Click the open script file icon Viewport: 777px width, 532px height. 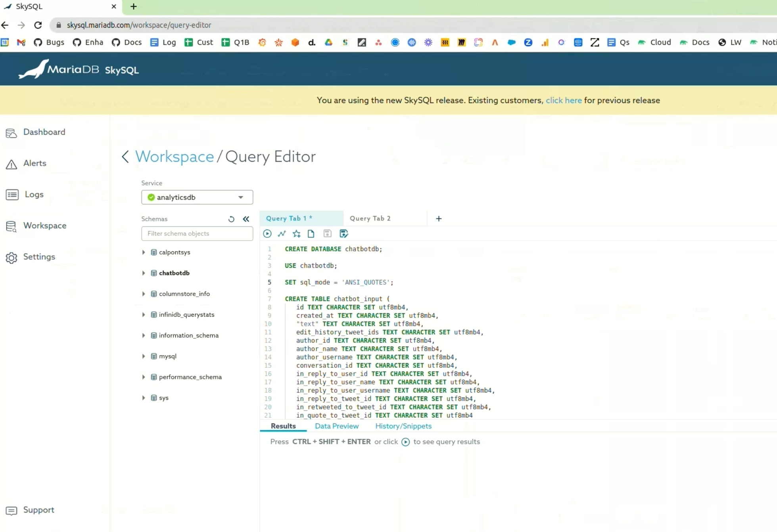coord(311,233)
